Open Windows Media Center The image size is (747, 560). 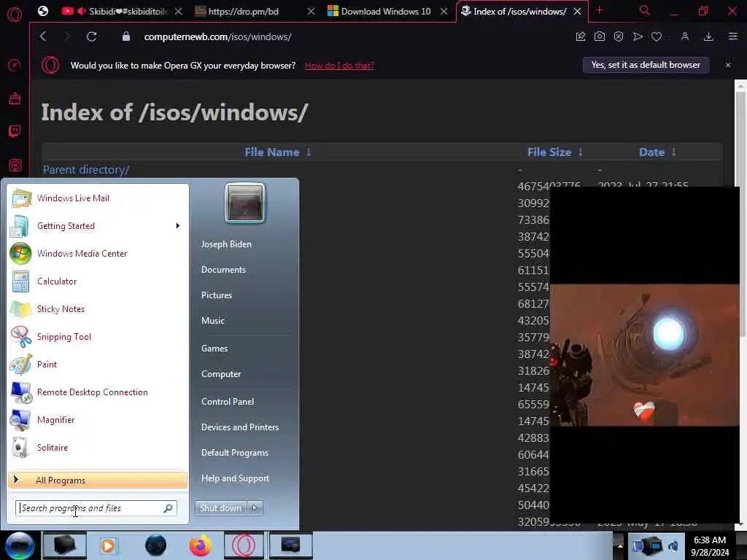pyautogui.click(x=82, y=253)
